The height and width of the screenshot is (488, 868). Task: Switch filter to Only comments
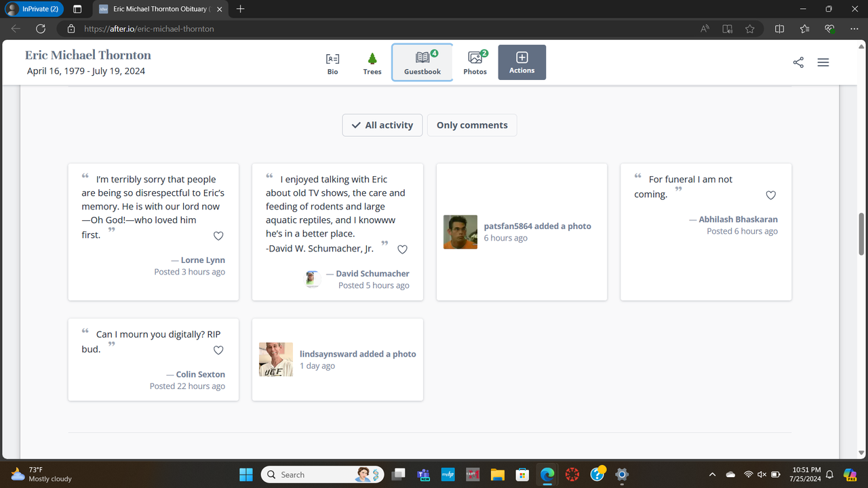click(x=472, y=125)
